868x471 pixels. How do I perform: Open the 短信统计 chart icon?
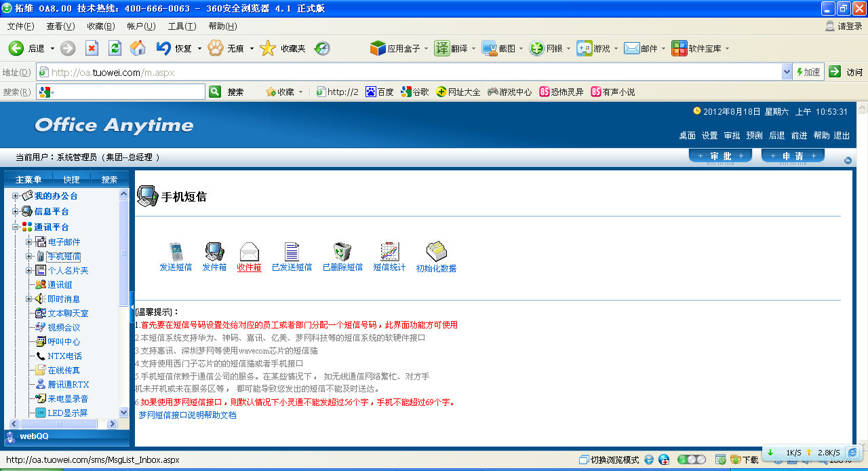click(x=389, y=252)
